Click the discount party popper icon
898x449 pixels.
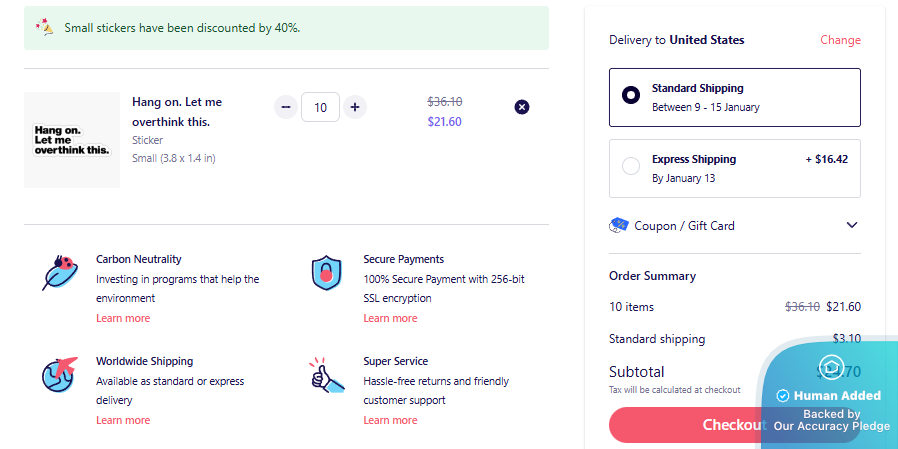45,27
